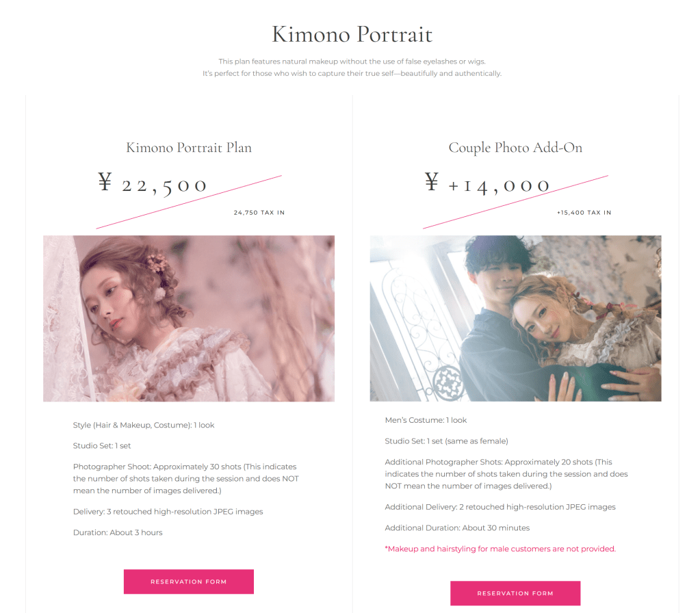Click Studio Set: 1 set (same as female)
The image size is (700, 613).
446,441
